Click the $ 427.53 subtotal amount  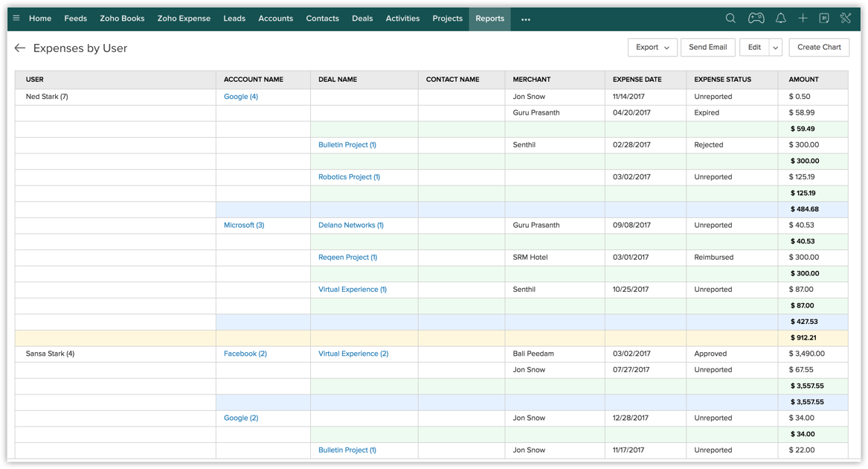pos(804,322)
